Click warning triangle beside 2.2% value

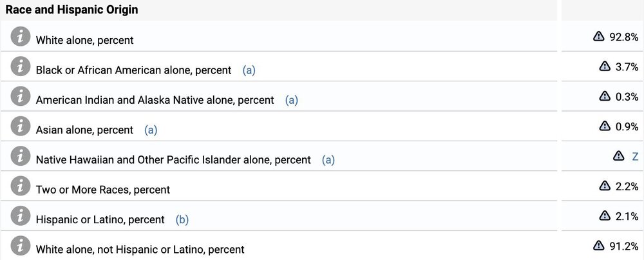tap(605, 186)
